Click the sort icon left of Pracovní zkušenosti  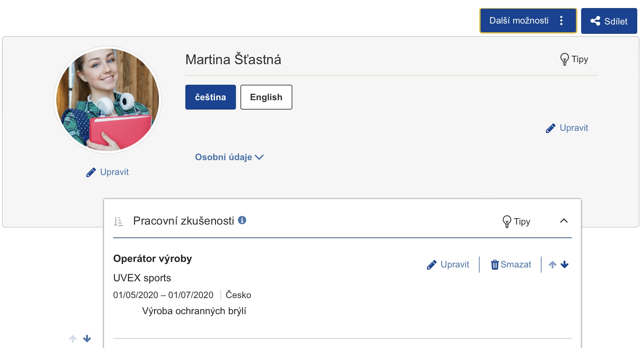[118, 221]
